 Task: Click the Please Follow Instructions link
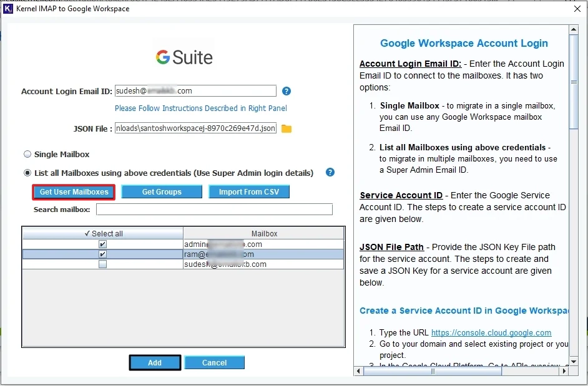[201, 108]
